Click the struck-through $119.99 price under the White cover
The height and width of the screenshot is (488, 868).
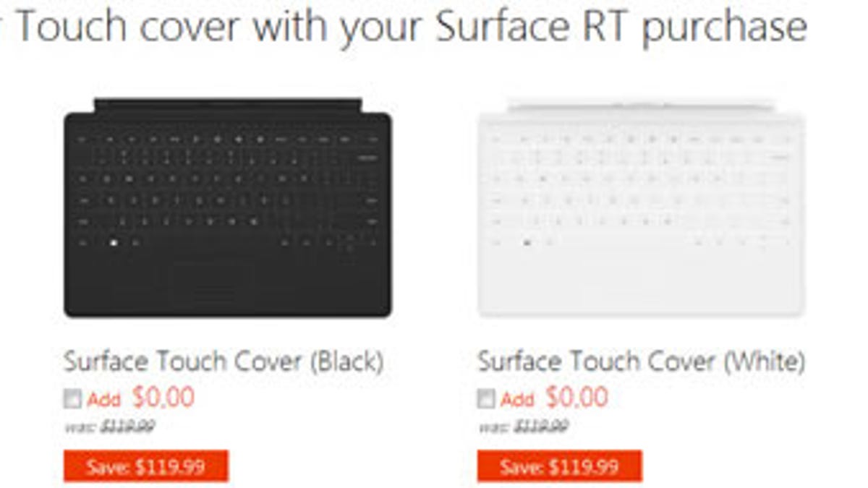click(541, 427)
